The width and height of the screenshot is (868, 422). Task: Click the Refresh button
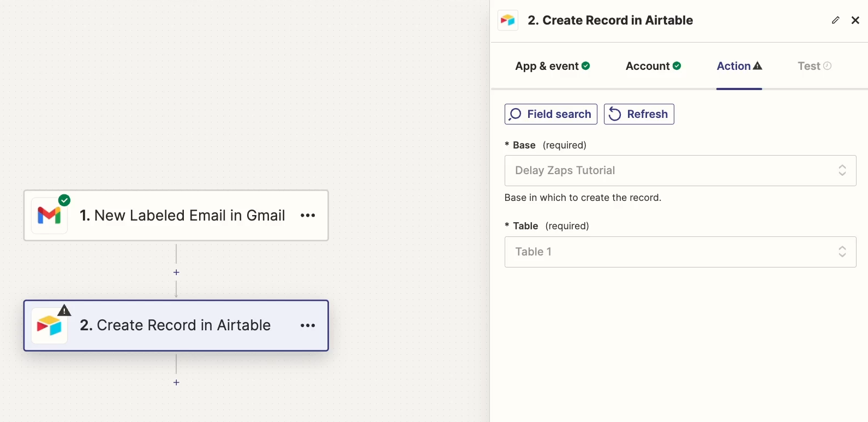pos(639,114)
